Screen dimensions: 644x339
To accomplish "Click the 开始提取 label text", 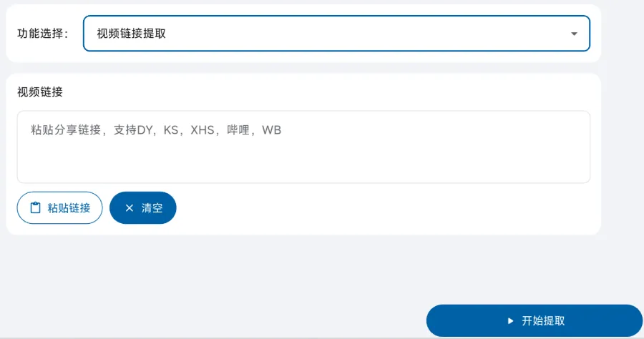I will (543, 321).
